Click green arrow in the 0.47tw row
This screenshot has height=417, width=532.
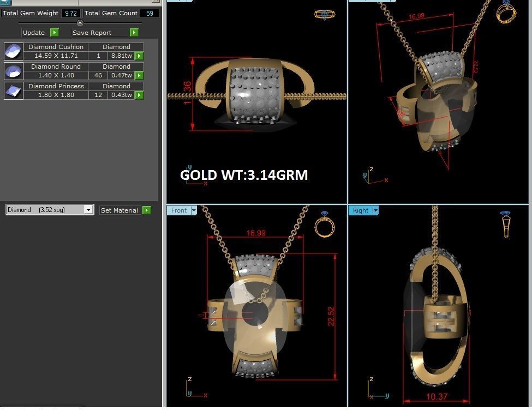coord(139,76)
